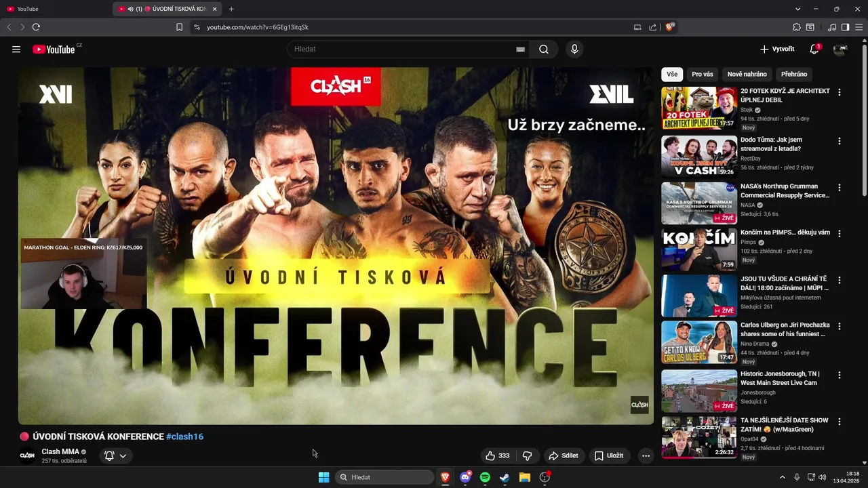Open Brave from the taskbar
This screenshot has width=868, height=488.
pos(446,477)
